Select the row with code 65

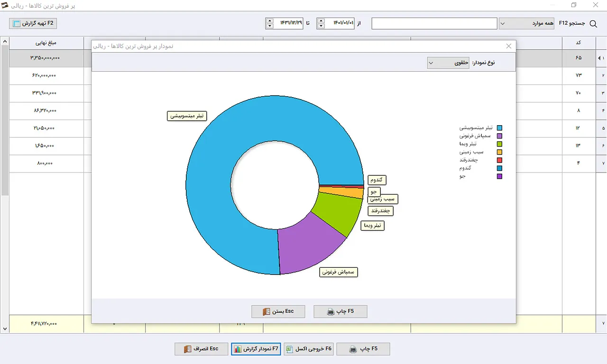pyautogui.click(x=578, y=58)
